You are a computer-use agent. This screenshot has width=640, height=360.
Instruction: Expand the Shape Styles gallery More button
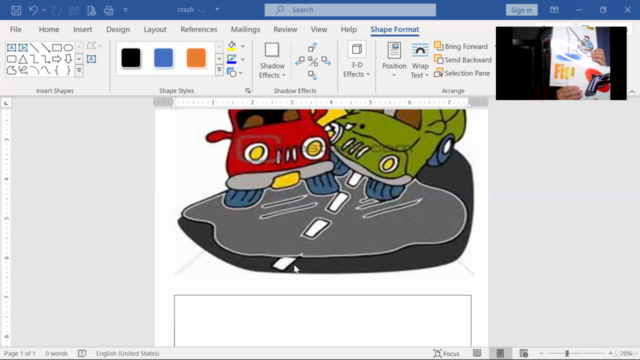tap(219, 70)
